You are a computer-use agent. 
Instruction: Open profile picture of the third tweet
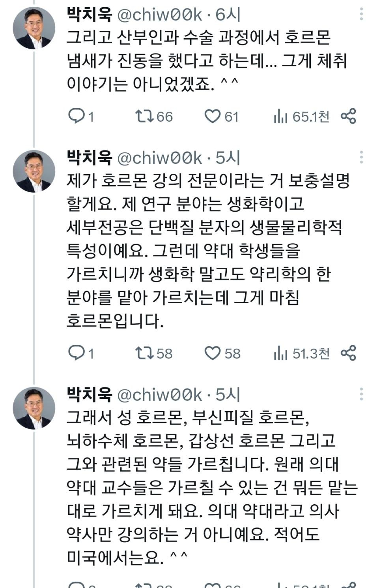(34, 408)
